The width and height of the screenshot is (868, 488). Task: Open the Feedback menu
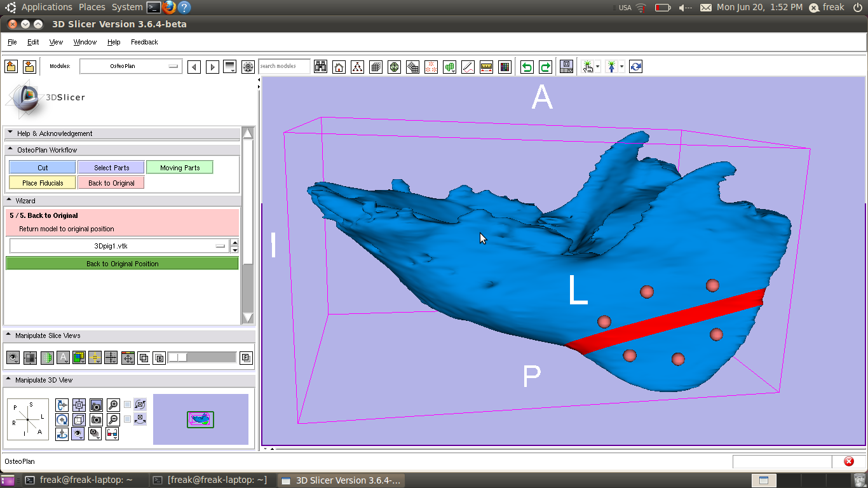[x=144, y=43]
